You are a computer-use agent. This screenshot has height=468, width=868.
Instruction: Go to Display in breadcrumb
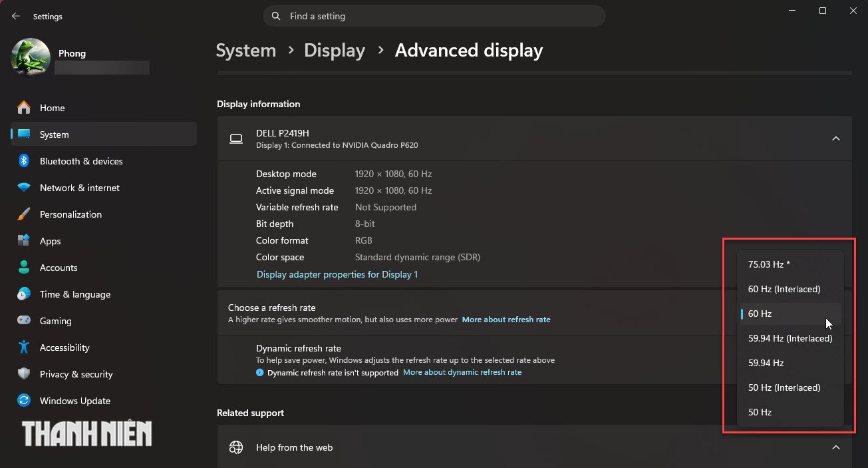point(335,51)
